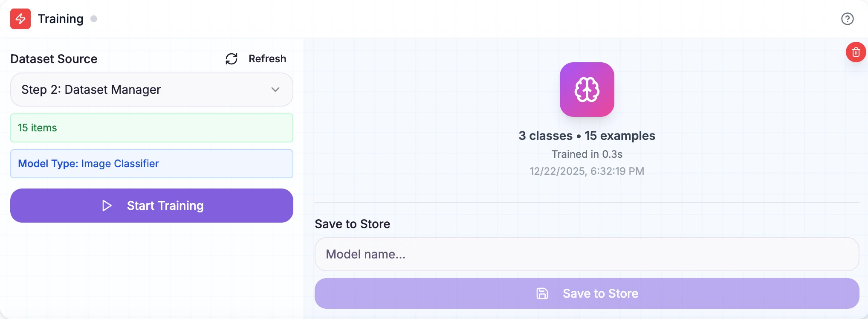This screenshot has width=868, height=319.
Task: Open the help question mark icon
Action: coord(847,19)
